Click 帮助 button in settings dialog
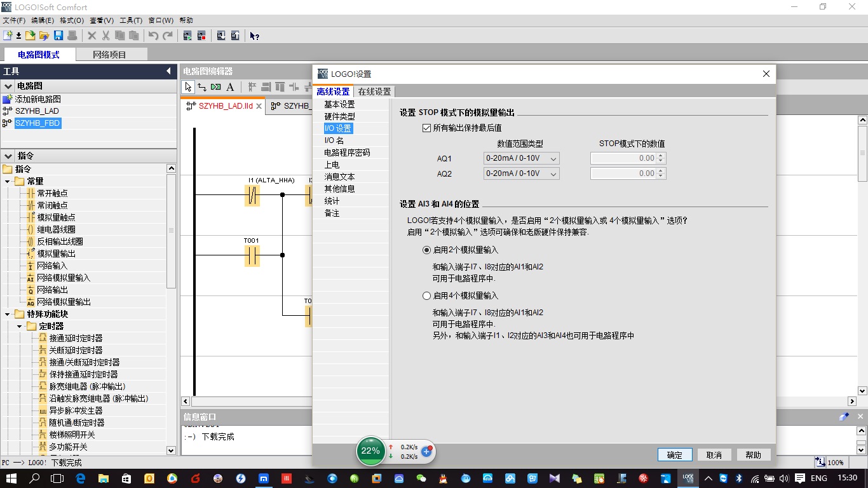 (x=754, y=455)
